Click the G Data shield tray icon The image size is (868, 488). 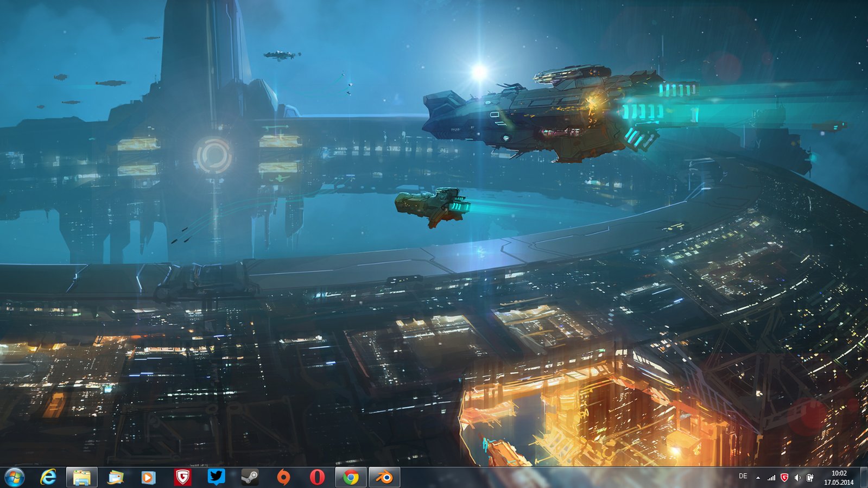coord(784,478)
